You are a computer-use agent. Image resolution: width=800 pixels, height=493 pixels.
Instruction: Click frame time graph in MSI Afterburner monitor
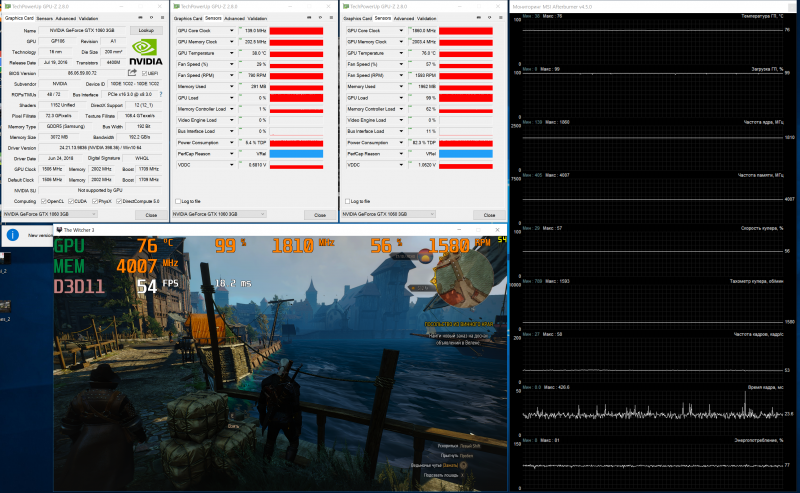coord(653,411)
